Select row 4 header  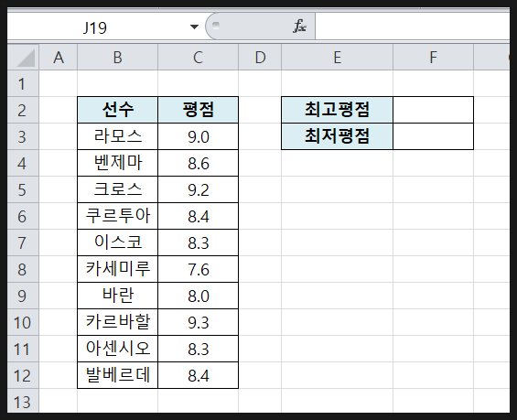coord(23,163)
